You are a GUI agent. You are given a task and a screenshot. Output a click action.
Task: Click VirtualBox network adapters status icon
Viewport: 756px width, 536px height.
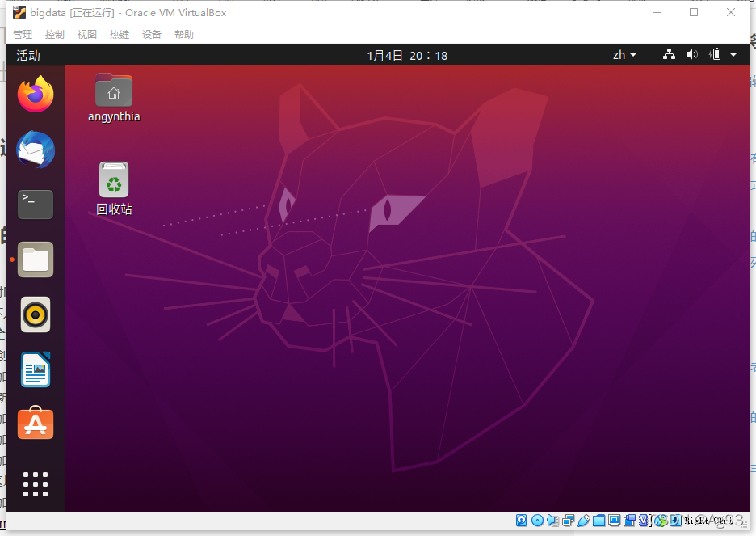pyautogui.click(x=569, y=520)
